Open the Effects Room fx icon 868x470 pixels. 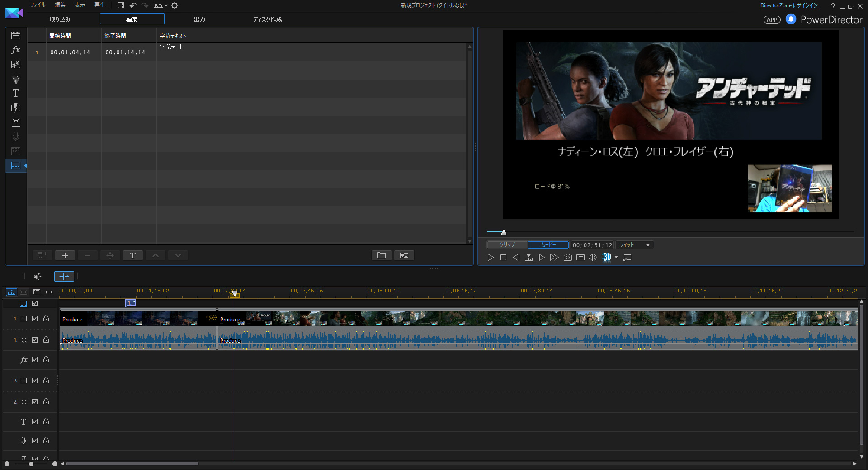coord(16,50)
